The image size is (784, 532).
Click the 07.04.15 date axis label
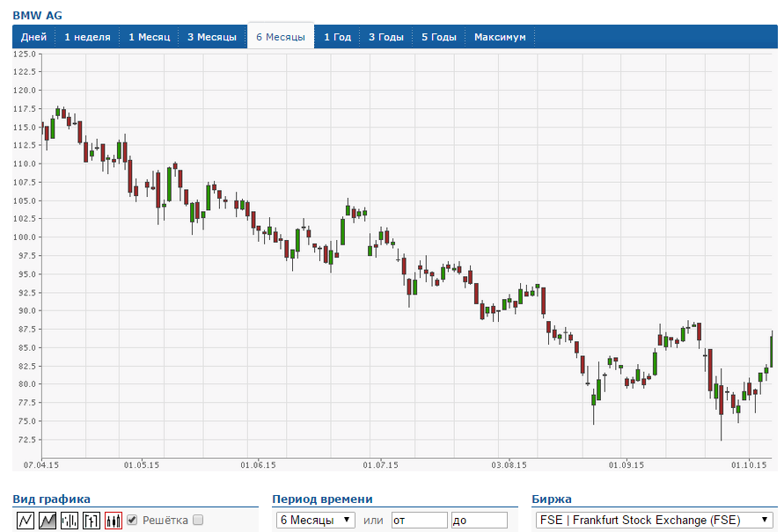tap(41, 465)
